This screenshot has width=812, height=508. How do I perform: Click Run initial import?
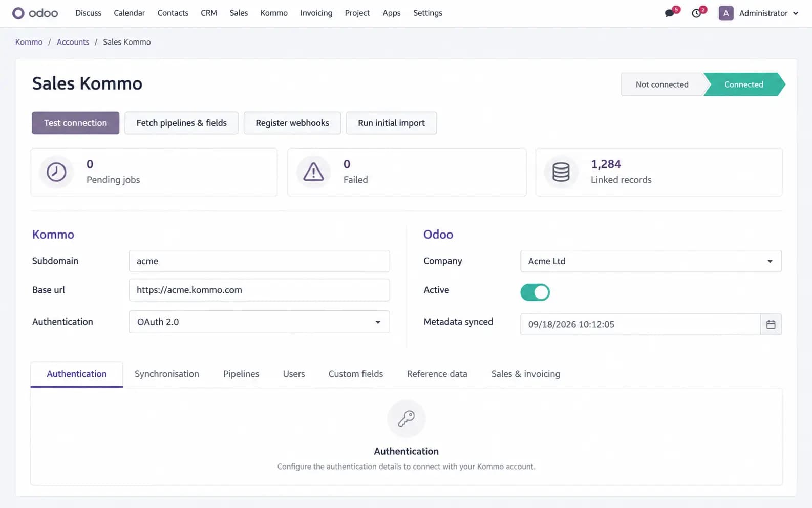coord(391,123)
